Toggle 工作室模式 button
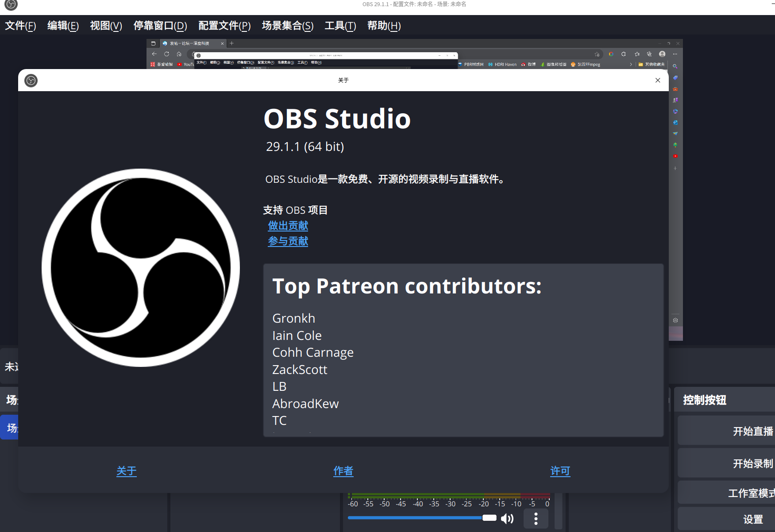 click(x=726, y=493)
